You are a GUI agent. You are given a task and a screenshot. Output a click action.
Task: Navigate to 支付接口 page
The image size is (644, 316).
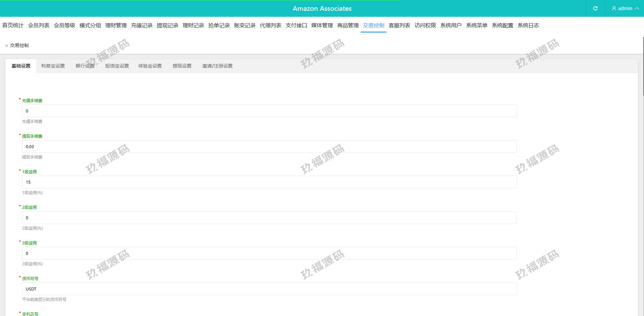coord(296,26)
